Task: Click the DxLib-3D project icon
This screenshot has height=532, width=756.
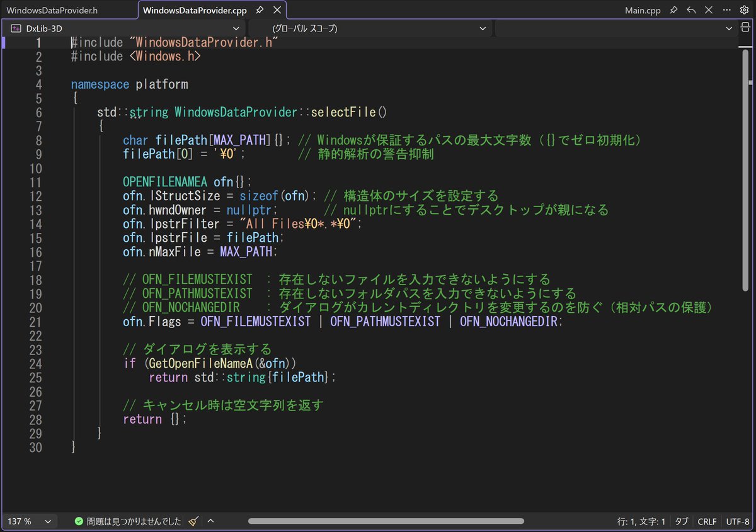Action: point(16,28)
